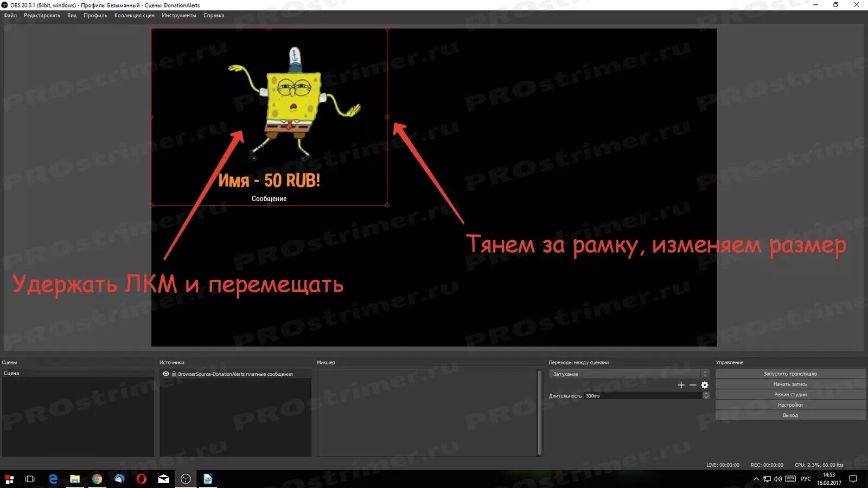868x488 pixels.
Task: Click OBS Studio taskbar icon
Action: click(186, 479)
